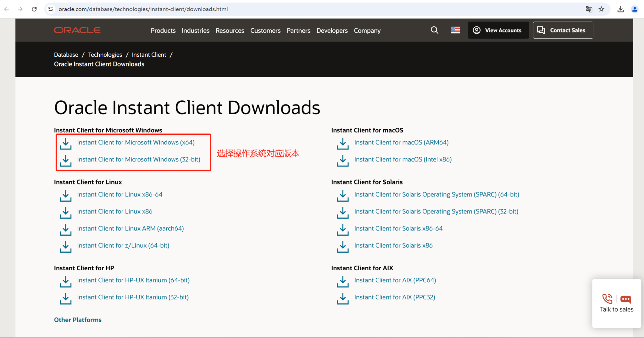Navigate to Technologies breadcrumb
This screenshot has width=644, height=338.
105,54
